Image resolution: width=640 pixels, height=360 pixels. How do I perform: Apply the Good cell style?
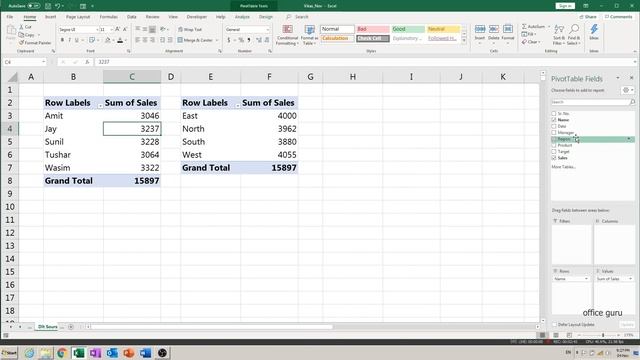[x=408, y=29]
